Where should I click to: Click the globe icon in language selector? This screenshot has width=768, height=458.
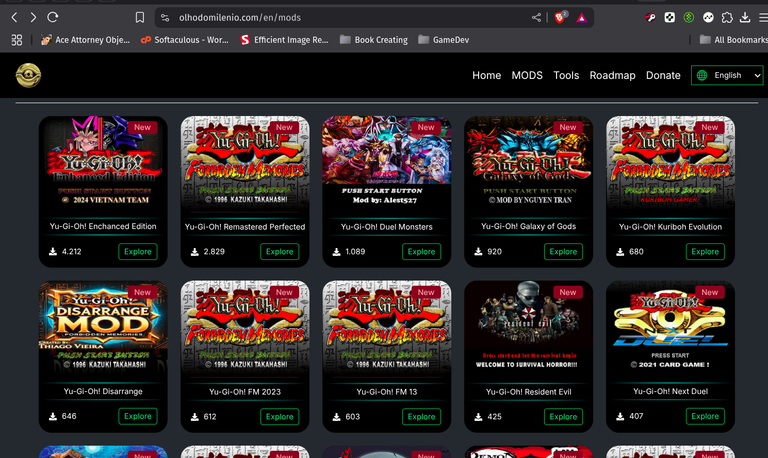coord(702,75)
